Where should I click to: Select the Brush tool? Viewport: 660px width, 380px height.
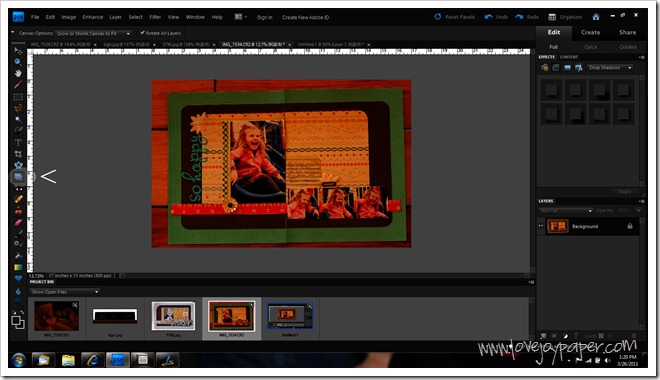click(x=18, y=233)
